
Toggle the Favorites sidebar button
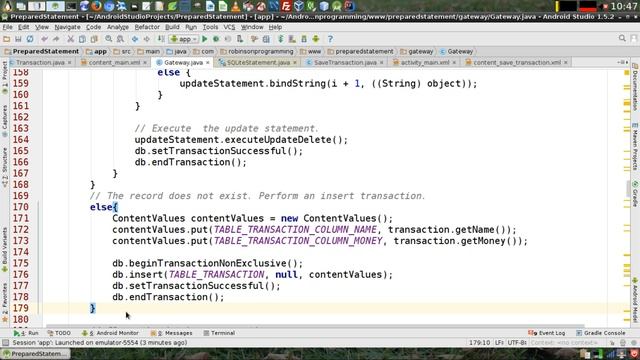pyautogui.click(x=4, y=302)
